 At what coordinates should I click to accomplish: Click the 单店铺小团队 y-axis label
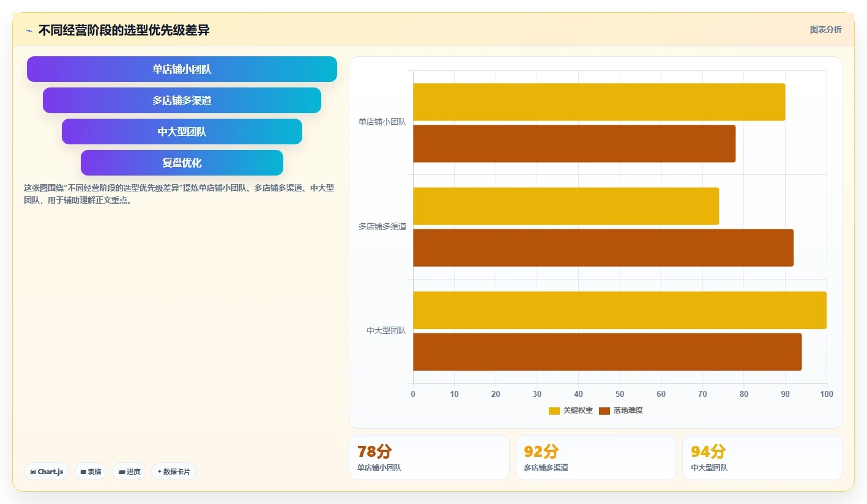click(x=382, y=122)
